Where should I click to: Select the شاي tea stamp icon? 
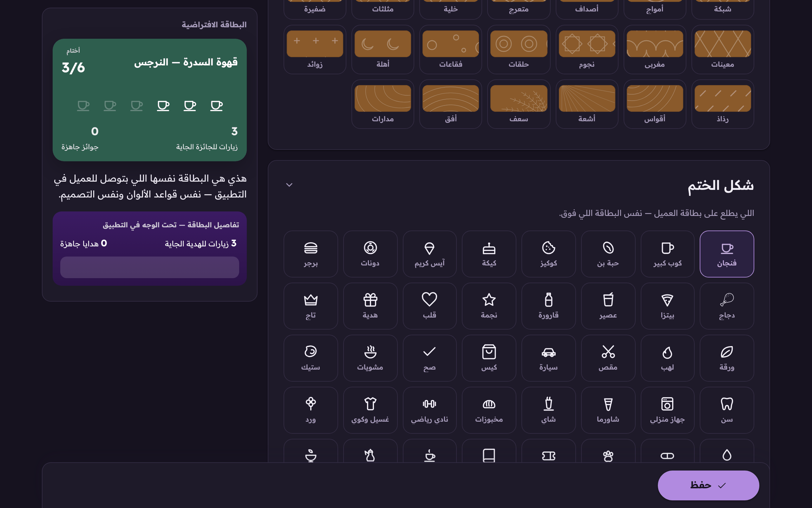[549, 410]
